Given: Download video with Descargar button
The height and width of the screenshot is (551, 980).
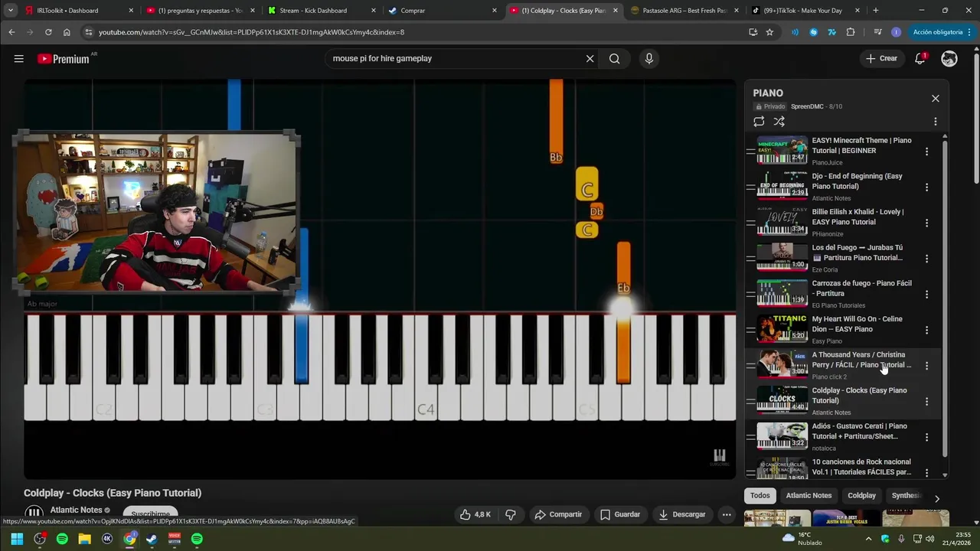Looking at the screenshot, I should tap(682, 514).
